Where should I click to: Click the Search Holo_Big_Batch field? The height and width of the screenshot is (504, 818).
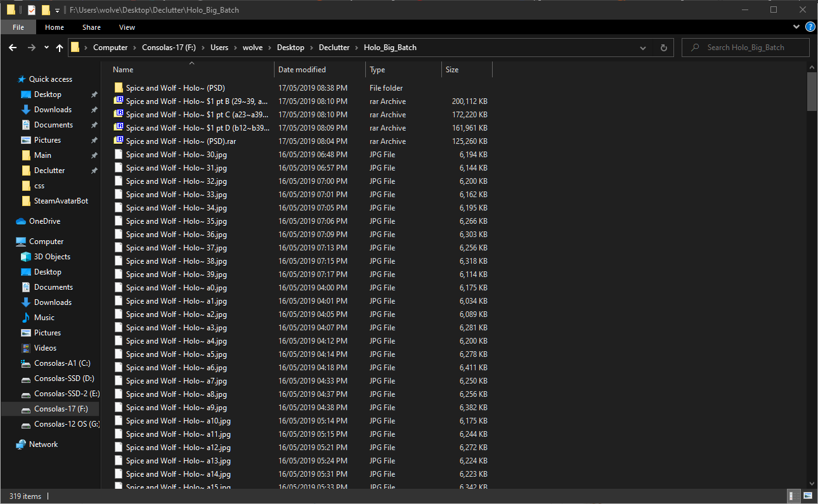click(745, 48)
